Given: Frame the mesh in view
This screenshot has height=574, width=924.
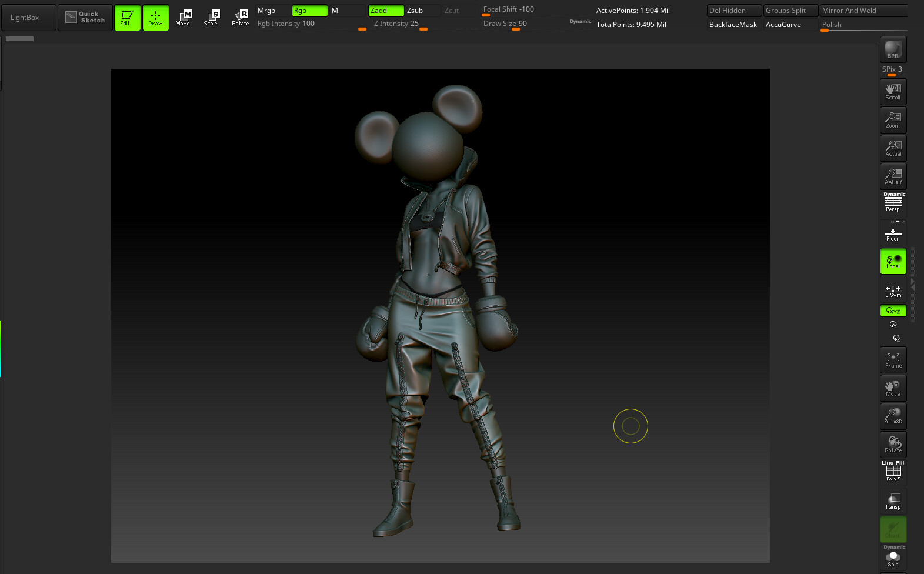Looking at the screenshot, I should point(893,360).
